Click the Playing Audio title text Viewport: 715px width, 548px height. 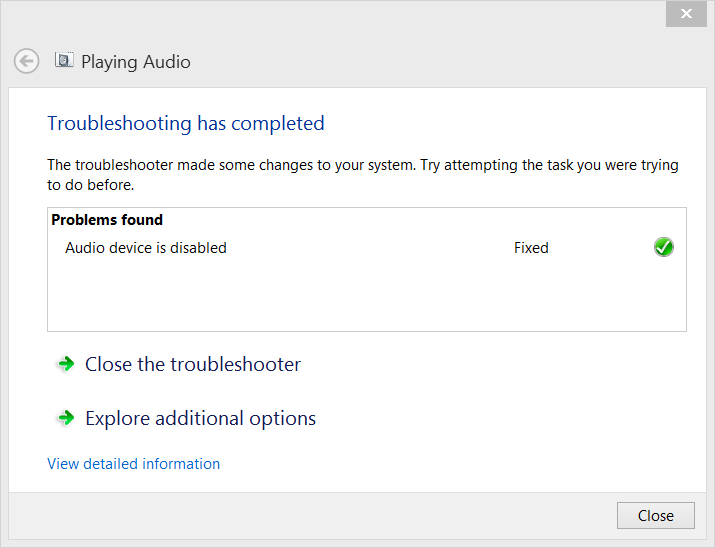pyautogui.click(x=136, y=62)
